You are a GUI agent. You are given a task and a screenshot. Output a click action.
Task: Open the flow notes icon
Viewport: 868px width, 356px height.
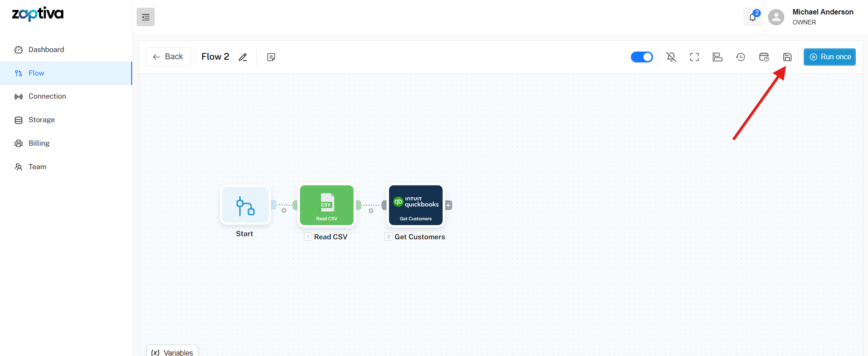click(271, 57)
